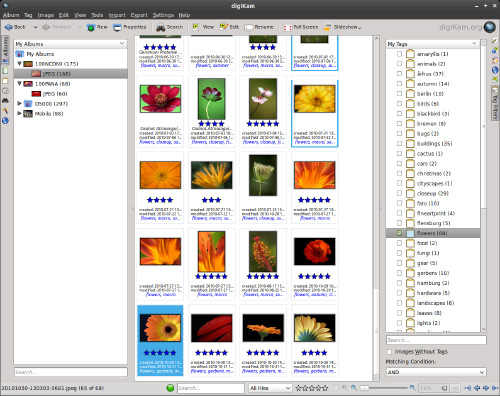Image resolution: width=500 pixels, height=396 pixels.
Task: Open the Edit image toolbar icon
Action: 224,27
